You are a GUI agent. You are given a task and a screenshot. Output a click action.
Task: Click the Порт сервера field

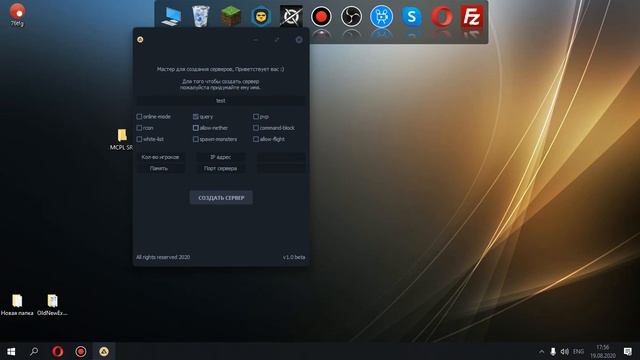[x=221, y=168]
